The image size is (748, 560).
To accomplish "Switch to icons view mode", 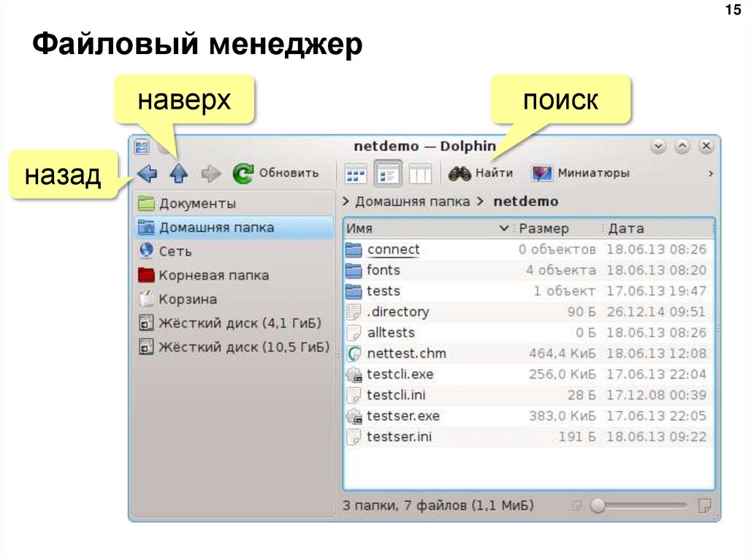I will 355,172.
